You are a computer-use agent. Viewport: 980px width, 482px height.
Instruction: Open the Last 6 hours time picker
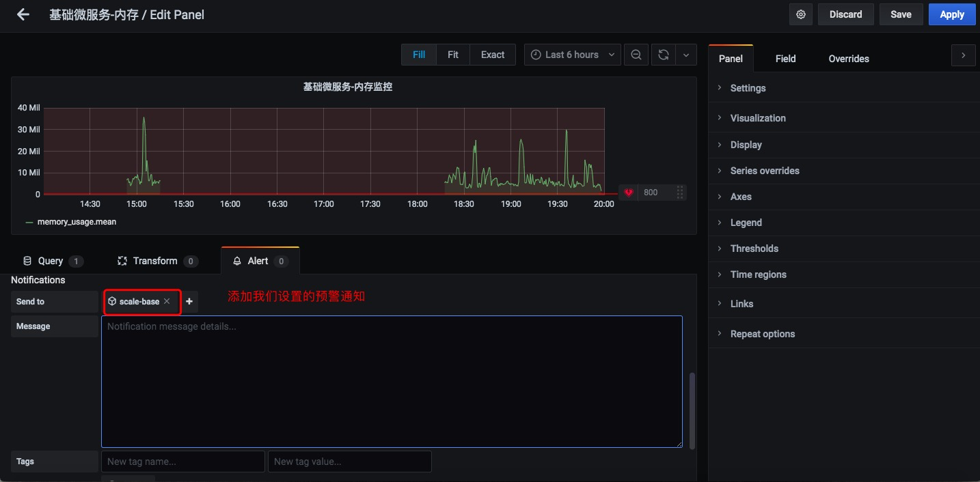(573, 55)
